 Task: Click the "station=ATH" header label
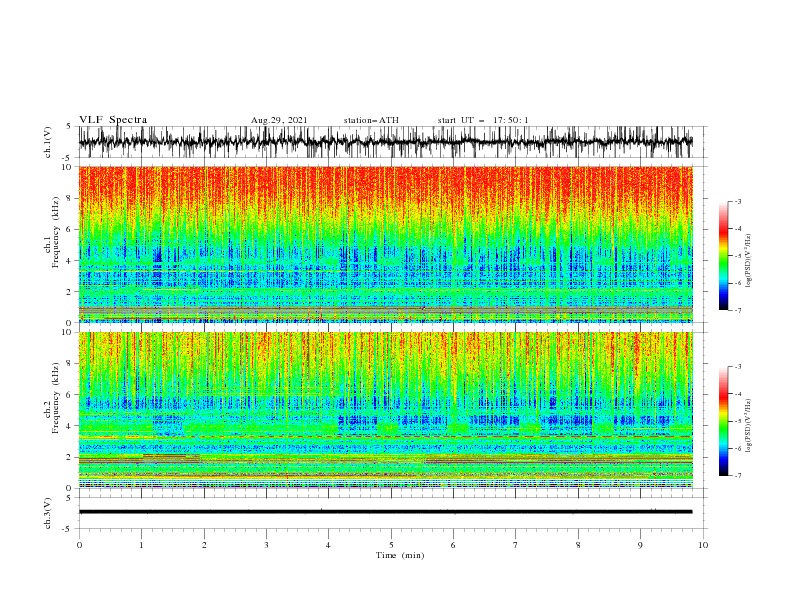point(371,120)
